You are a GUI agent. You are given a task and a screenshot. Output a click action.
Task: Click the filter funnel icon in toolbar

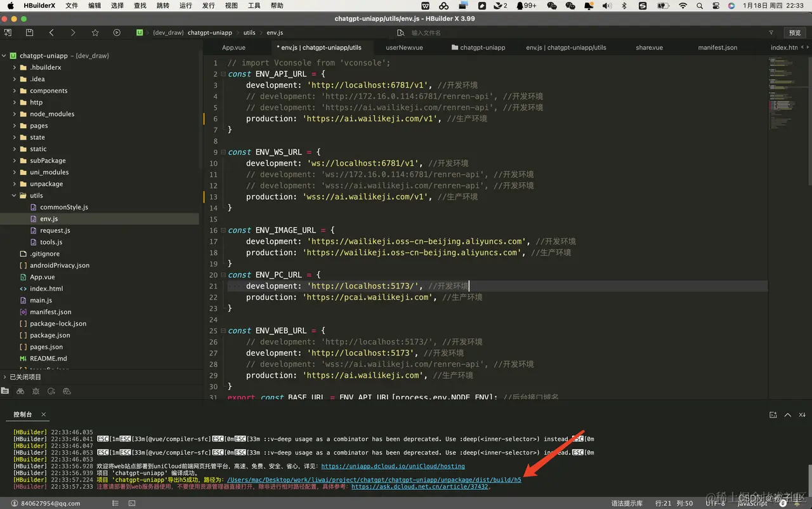(x=771, y=32)
